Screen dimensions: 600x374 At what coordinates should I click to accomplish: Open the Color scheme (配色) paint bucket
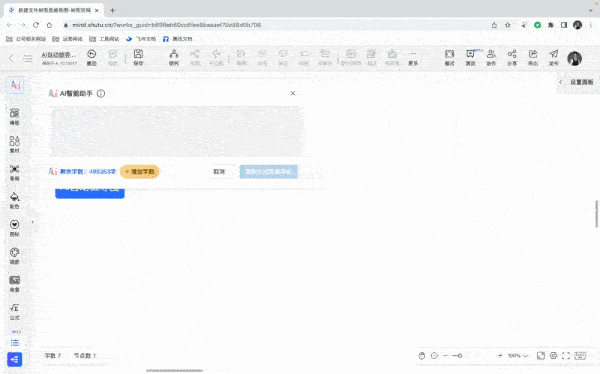click(x=15, y=200)
